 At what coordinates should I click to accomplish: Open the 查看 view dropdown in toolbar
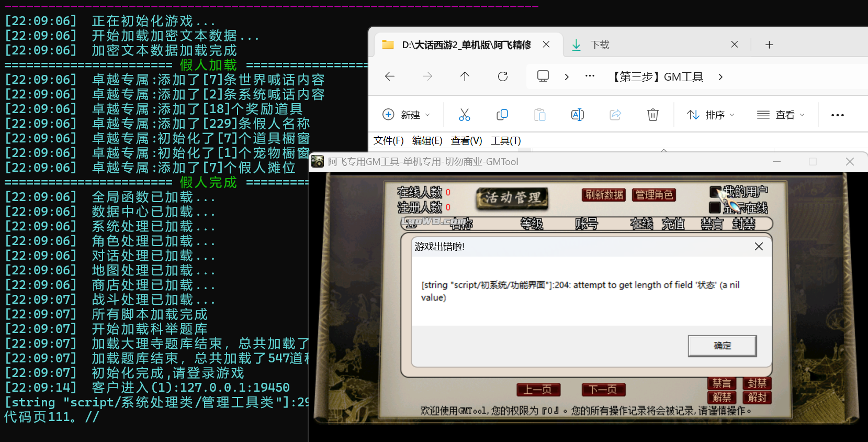tap(781, 115)
